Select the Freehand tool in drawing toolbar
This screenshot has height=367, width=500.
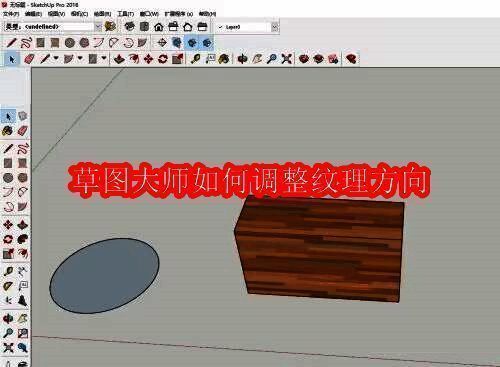click(26, 43)
